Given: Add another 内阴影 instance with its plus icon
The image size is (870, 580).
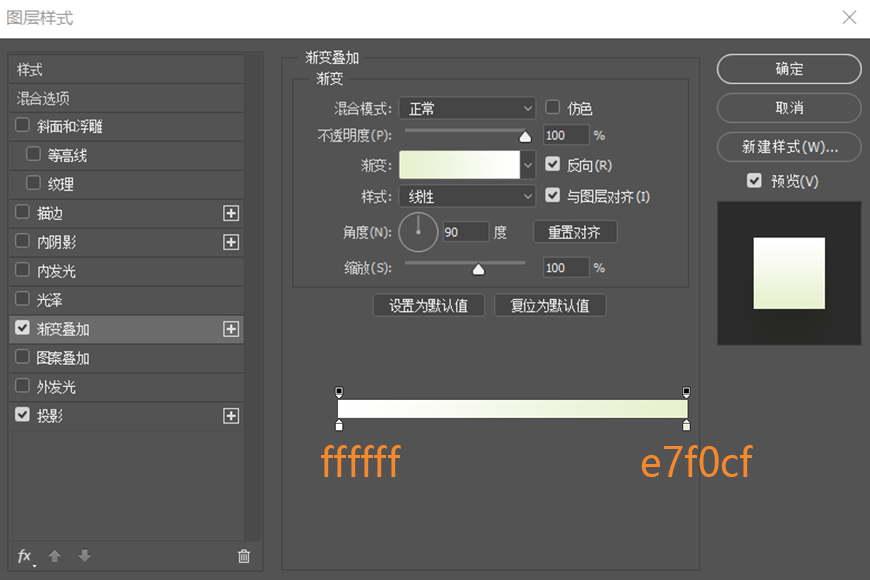Looking at the screenshot, I should click(x=231, y=241).
